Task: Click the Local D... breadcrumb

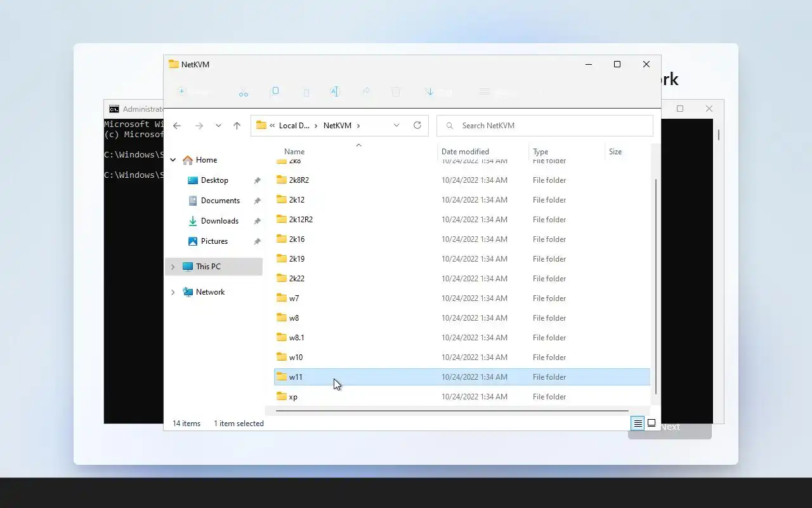Action: 294,126
